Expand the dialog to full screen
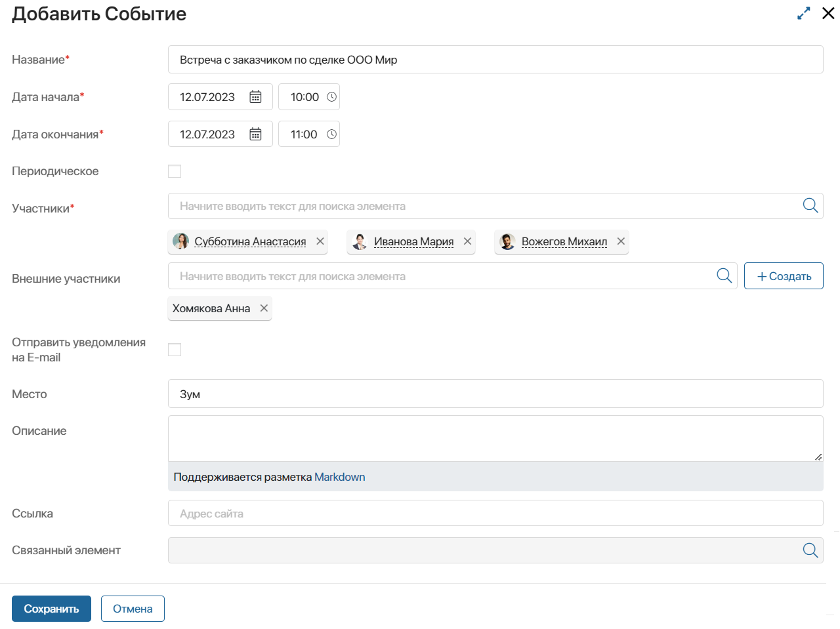This screenshot has height=629, width=840. click(803, 14)
